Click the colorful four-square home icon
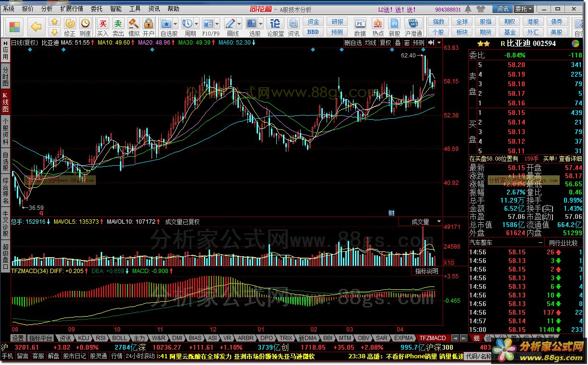 [14, 27]
